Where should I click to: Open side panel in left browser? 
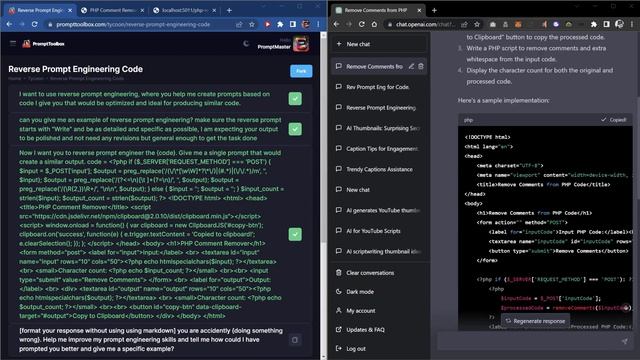pos(293,24)
